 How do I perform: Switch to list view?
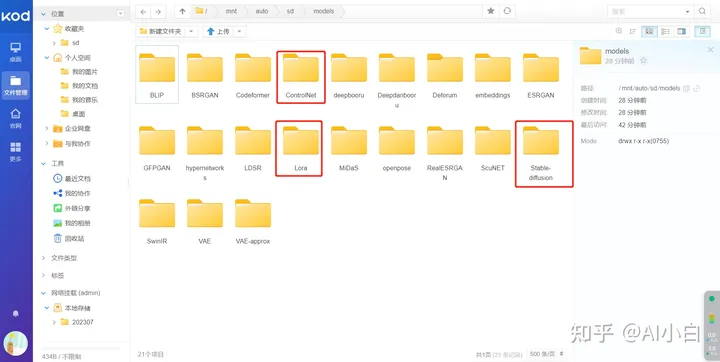665,31
